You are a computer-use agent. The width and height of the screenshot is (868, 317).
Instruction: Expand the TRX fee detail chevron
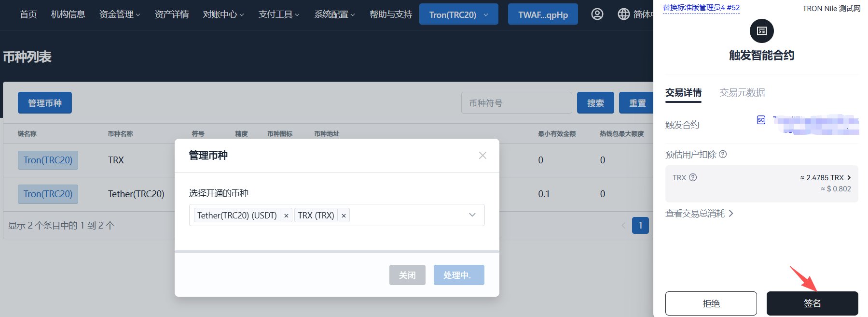(x=849, y=178)
